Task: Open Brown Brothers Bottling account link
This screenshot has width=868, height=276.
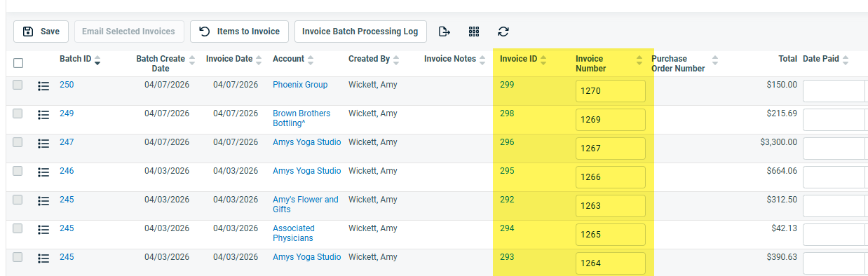Action: click(x=301, y=118)
